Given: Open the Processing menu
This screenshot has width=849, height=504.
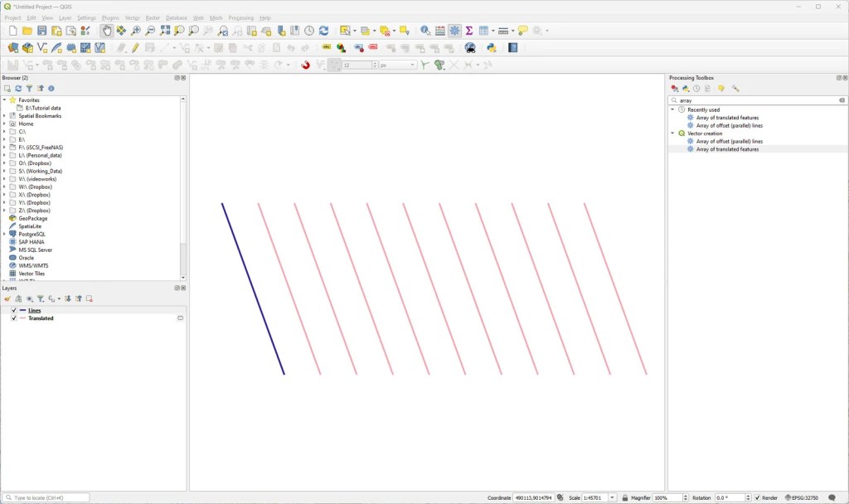Looking at the screenshot, I should (240, 17).
